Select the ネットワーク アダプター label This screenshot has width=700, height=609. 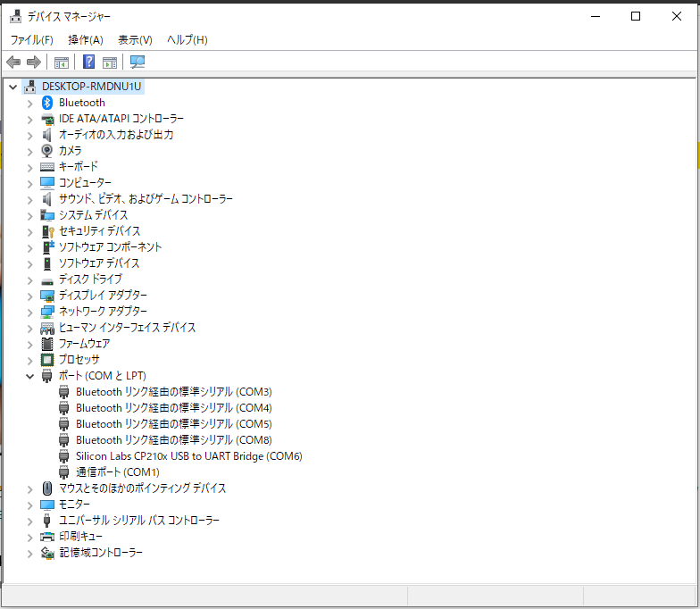tap(103, 312)
